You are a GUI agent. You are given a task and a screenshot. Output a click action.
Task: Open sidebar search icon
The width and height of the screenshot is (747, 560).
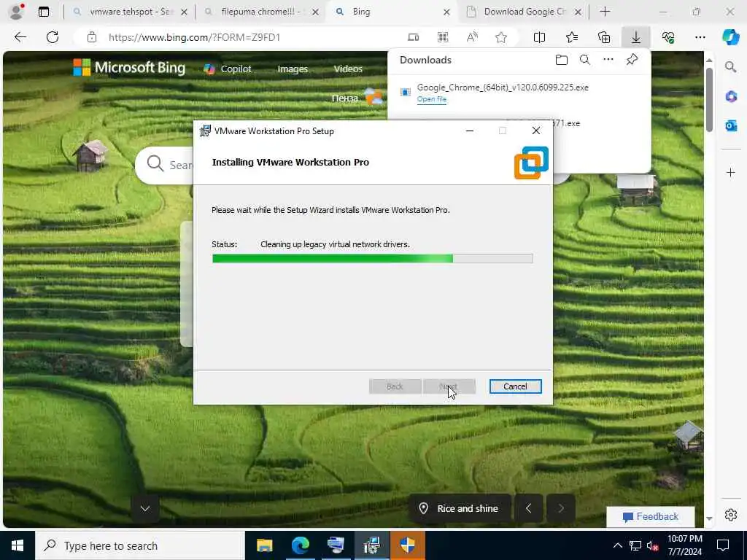pyautogui.click(x=731, y=67)
